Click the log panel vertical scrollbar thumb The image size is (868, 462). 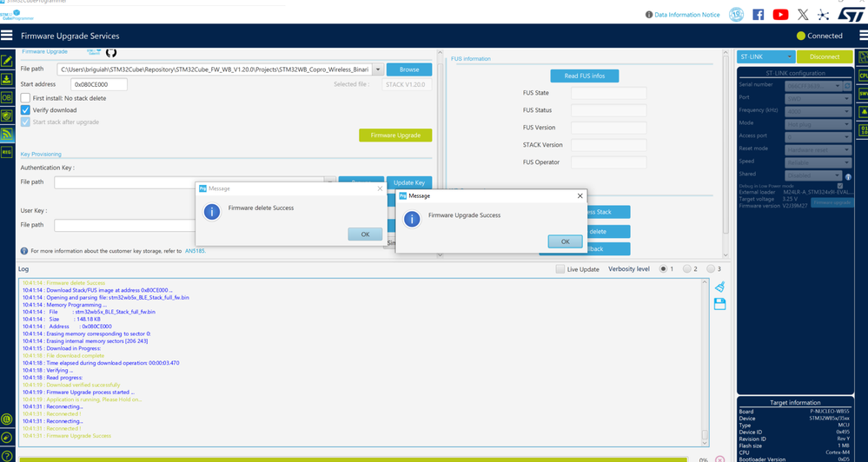[x=705, y=435]
